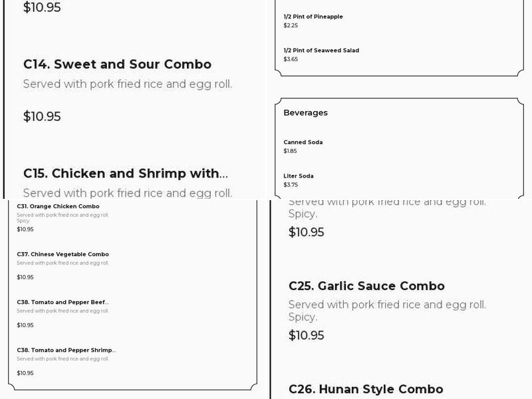Select the $3.75 Liter Soda price
This screenshot has height=399, width=532.
(291, 185)
